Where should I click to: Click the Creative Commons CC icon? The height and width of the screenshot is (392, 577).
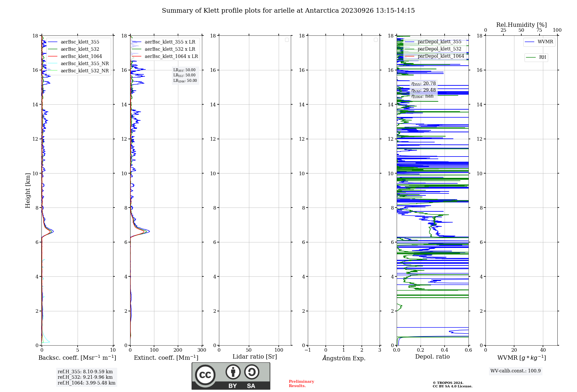coord(205,375)
